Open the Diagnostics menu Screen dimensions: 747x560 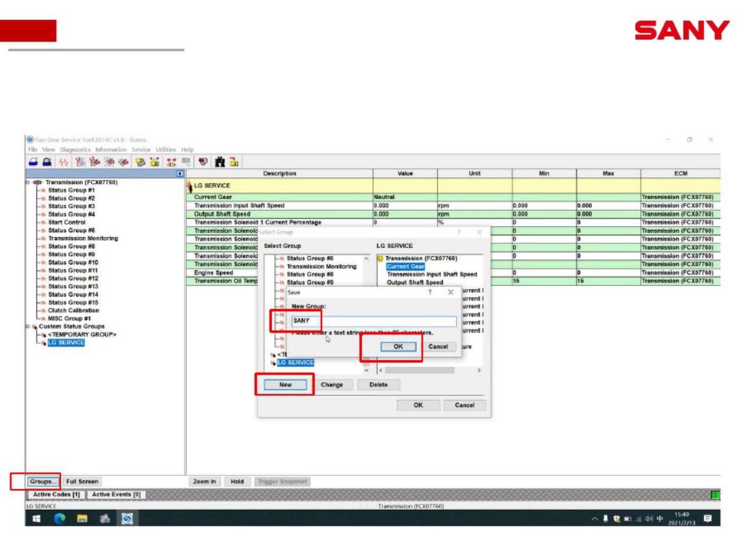point(75,150)
